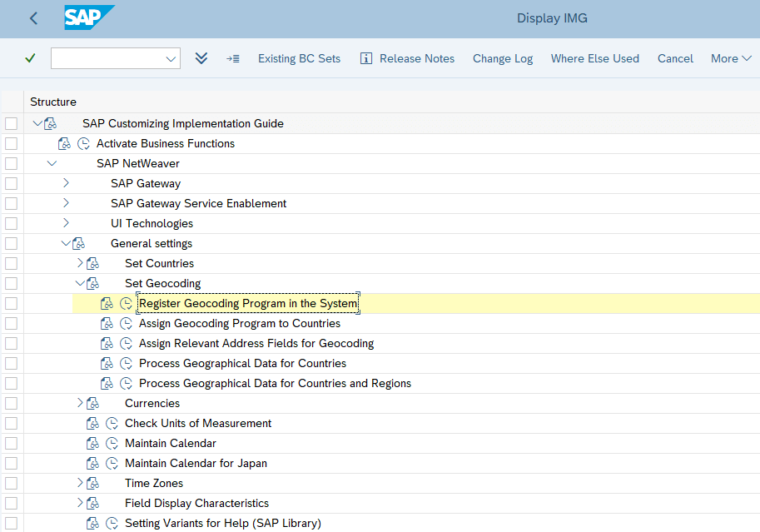760x532 pixels.
Task: Select the checkbox beside SAP NetWeaver
Action: [x=11, y=163]
